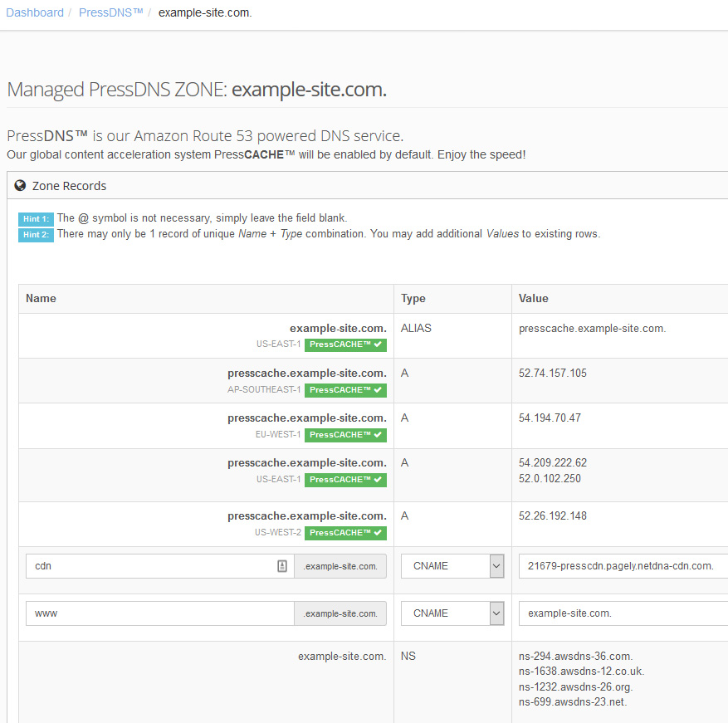The height and width of the screenshot is (723, 728).
Task: Click the contact card icon in cdn field
Action: (282, 566)
